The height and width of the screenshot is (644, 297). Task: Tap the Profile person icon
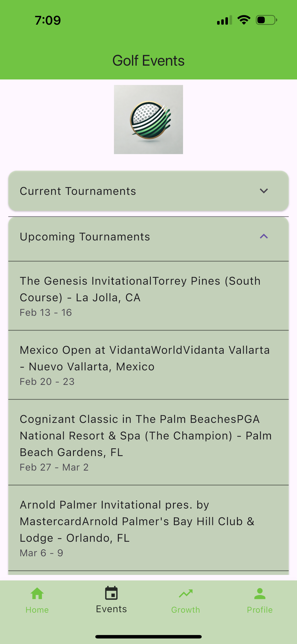click(260, 593)
